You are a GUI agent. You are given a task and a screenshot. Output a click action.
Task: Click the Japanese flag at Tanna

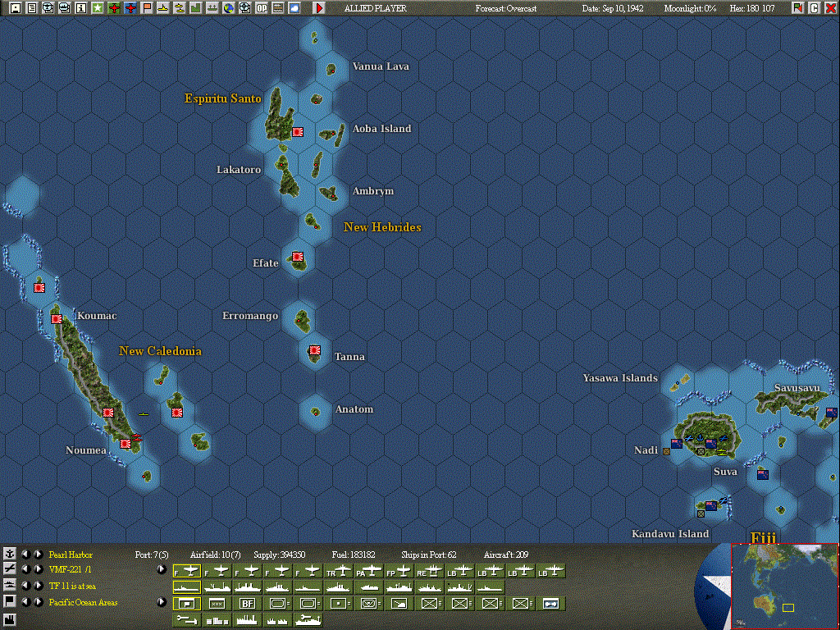click(x=315, y=350)
